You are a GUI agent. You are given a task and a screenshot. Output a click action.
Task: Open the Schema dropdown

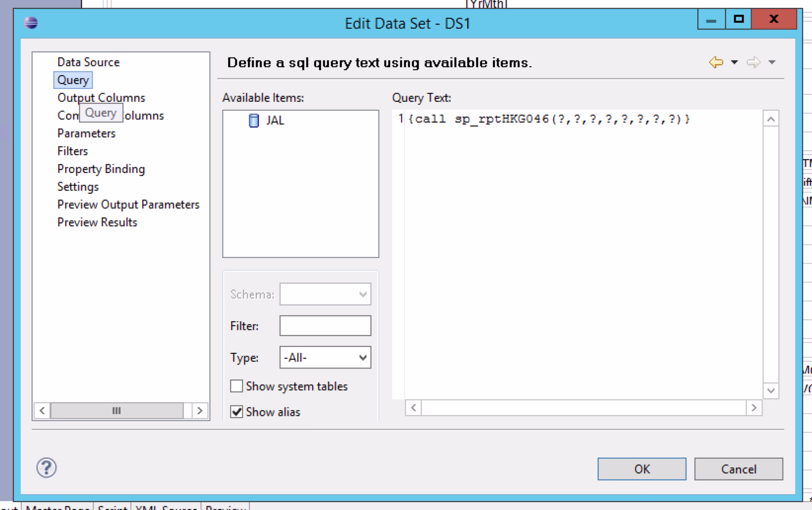tap(325, 294)
